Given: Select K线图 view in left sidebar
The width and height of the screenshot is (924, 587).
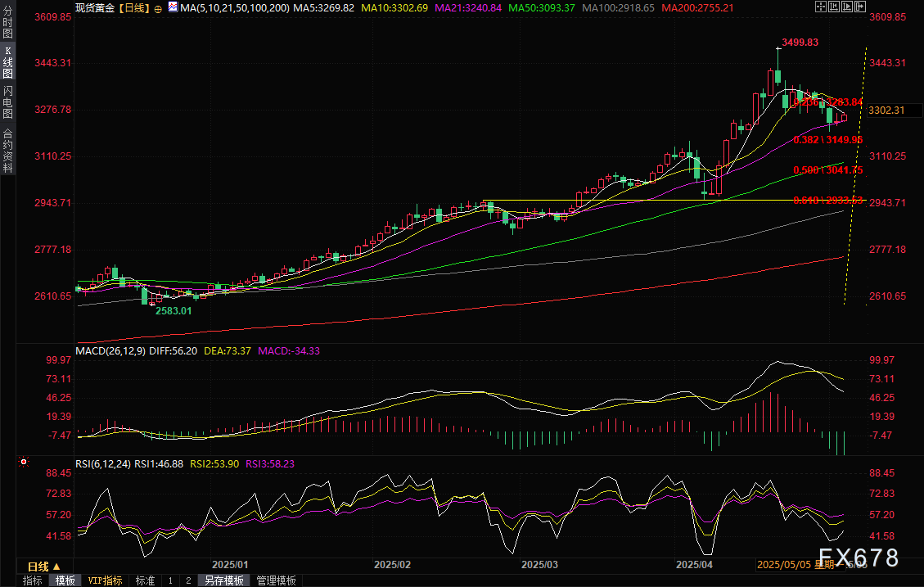Looking at the screenshot, I should click(7, 62).
